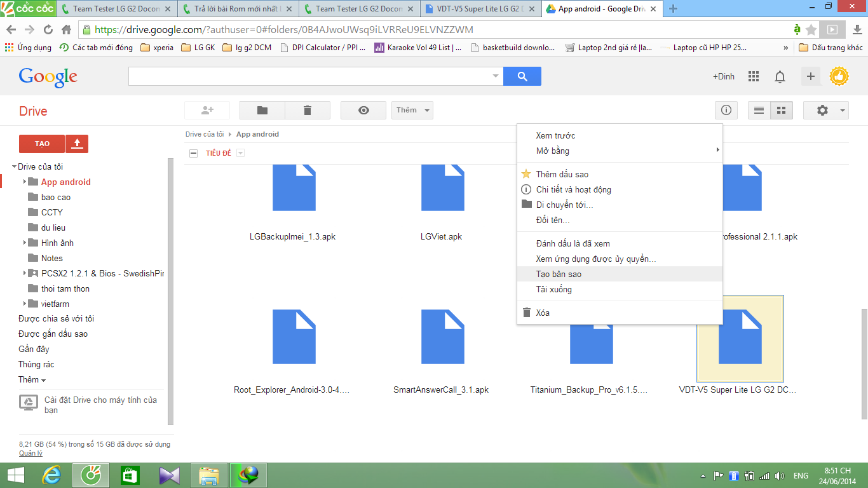The width and height of the screenshot is (868, 488).
Task: Click the Google Drive share people icon
Action: coord(207,110)
